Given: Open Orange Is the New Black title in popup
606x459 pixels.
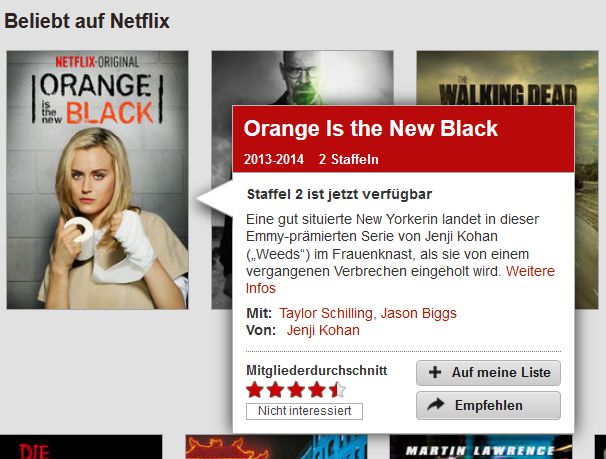Looking at the screenshot, I should pos(371,128).
